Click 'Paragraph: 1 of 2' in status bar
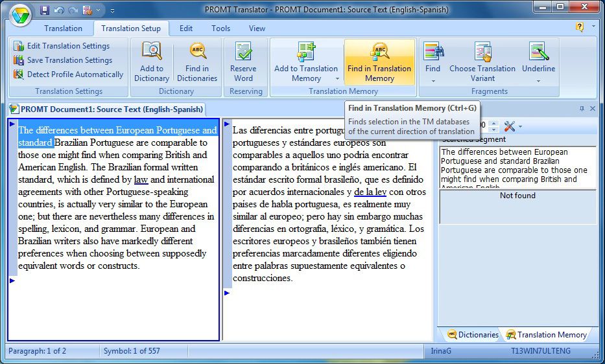Image resolution: width=605 pixels, height=364 pixels. (x=38, y=351)
